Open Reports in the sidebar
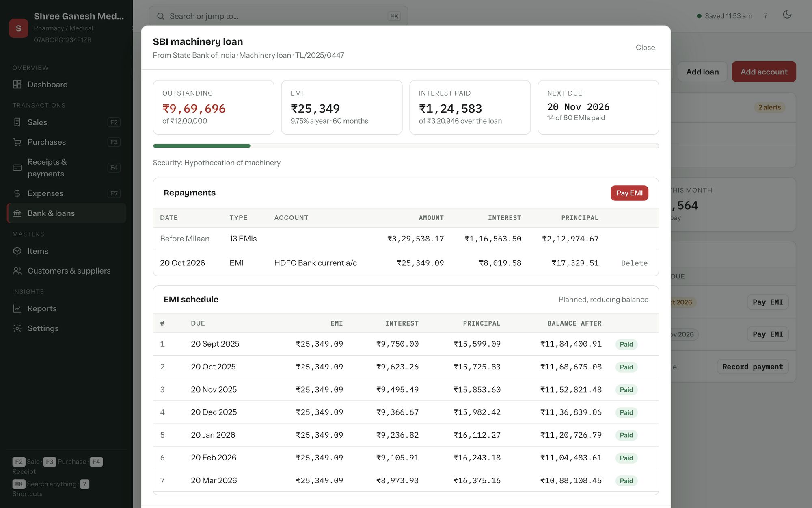The image size is (812, 508). [67, 309]
